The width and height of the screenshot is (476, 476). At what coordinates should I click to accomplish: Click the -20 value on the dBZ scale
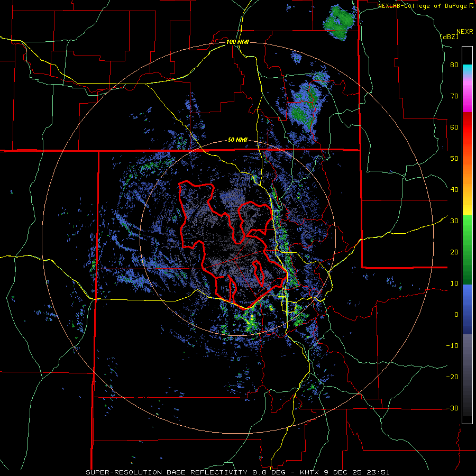pyautogui.click(x=452, y=377)
